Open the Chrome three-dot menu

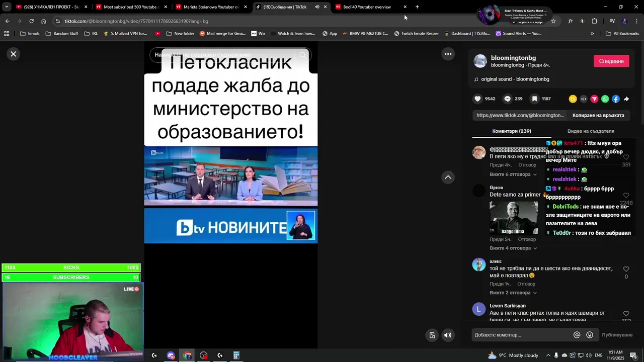(636, 21)
